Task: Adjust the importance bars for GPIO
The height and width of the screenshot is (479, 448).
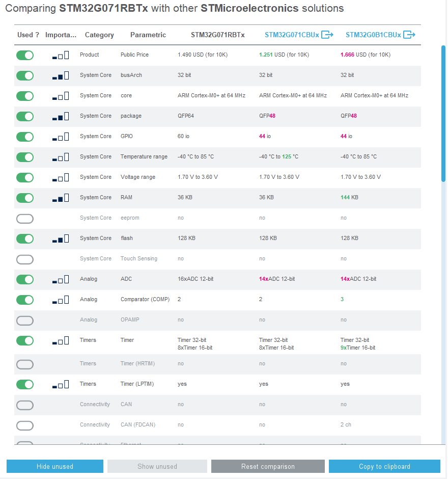Action: (x=61, y=137)
